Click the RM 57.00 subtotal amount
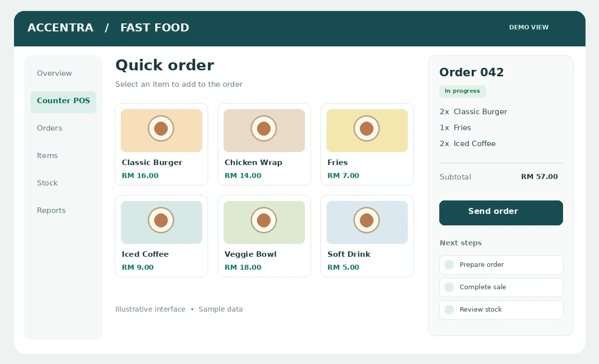599x364 pixels. [x=540, y=177]
